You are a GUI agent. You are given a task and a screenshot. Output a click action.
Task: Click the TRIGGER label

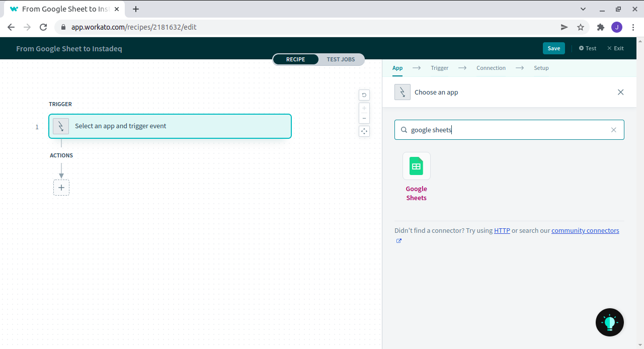[x=60, y=104]
